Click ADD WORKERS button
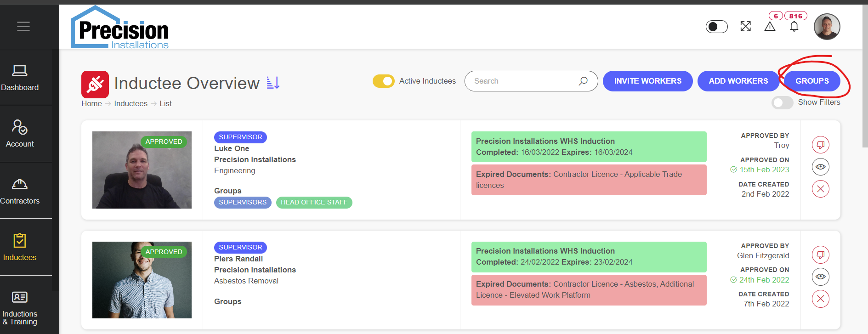The image size is (868, 334). tap(738, 81)
